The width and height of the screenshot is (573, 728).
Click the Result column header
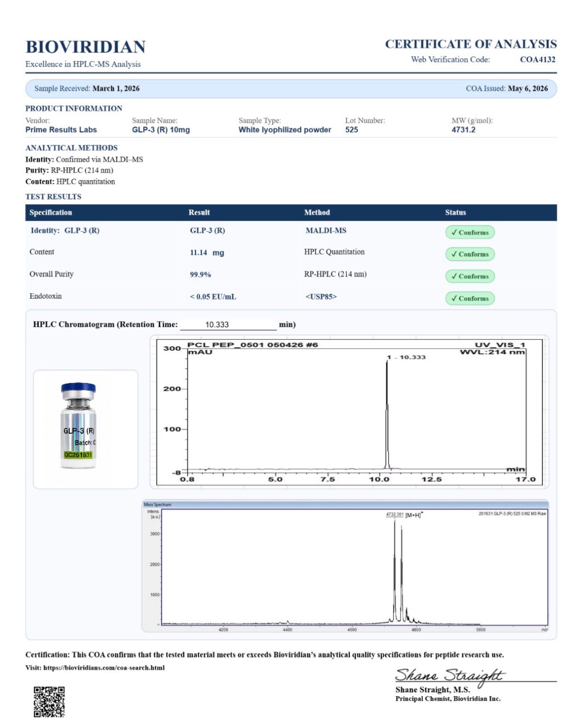click(199, 212)
